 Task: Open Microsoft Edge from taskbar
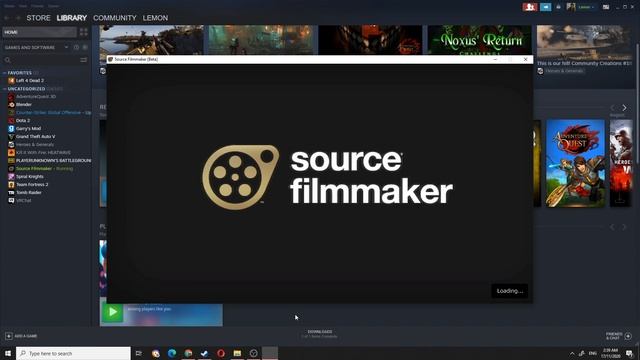(172, 353)
